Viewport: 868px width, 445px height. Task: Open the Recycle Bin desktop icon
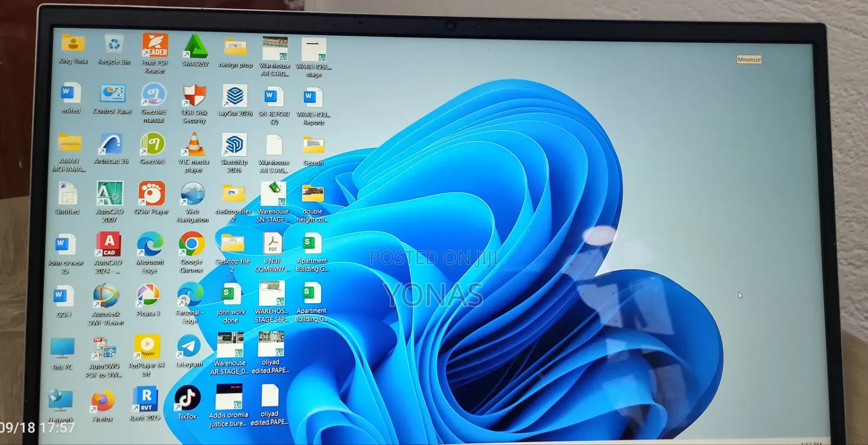114,50
